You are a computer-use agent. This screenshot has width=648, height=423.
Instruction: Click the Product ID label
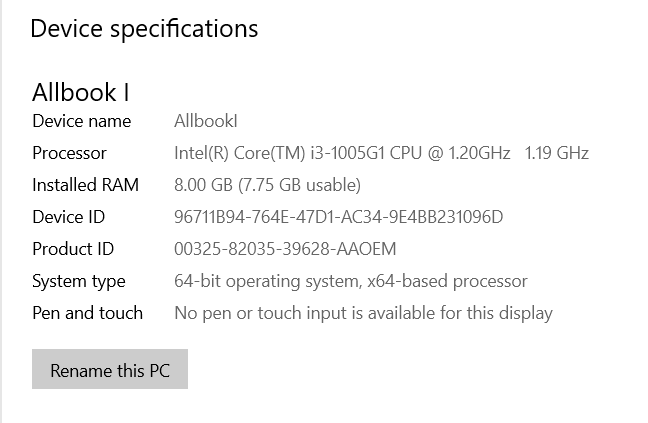click(x=73, y=249)
